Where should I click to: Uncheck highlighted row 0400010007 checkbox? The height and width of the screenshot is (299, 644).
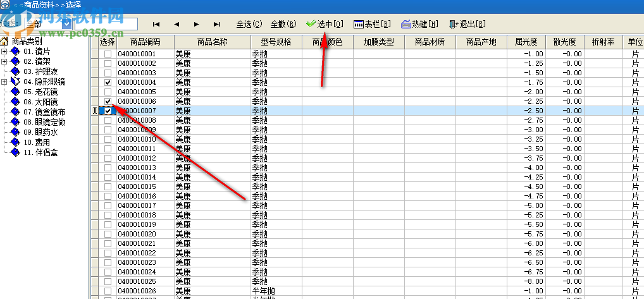(x=108, y=111)
